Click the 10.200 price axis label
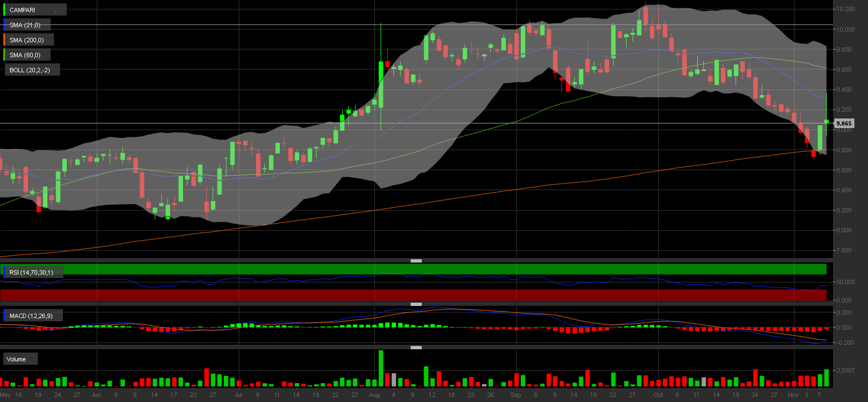This screenshot has height=402, width=868. tap(847, 9)
